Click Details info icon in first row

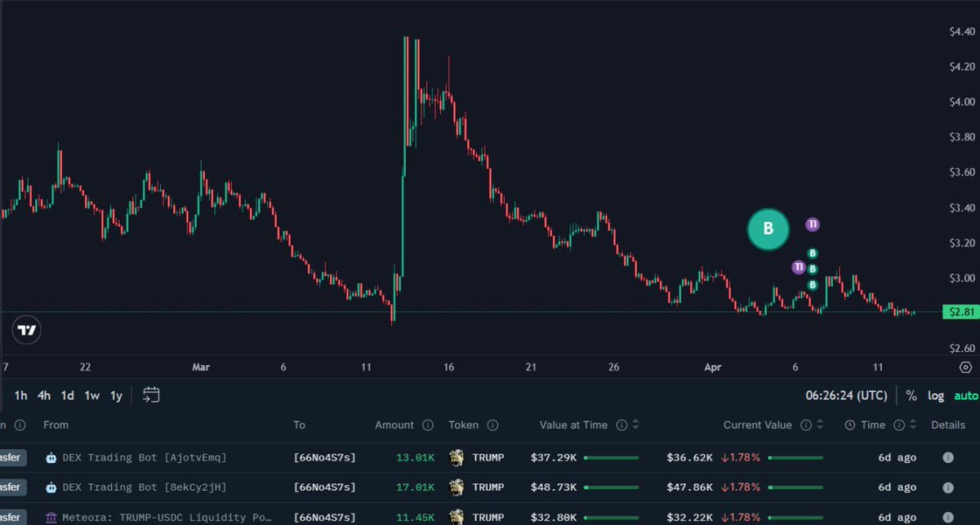947,458
